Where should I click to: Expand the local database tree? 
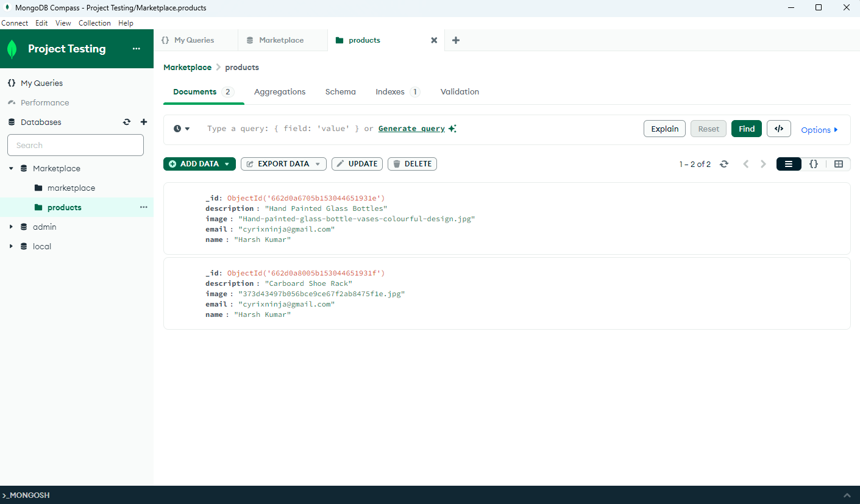pyautogui.click(x=11, y=246)
